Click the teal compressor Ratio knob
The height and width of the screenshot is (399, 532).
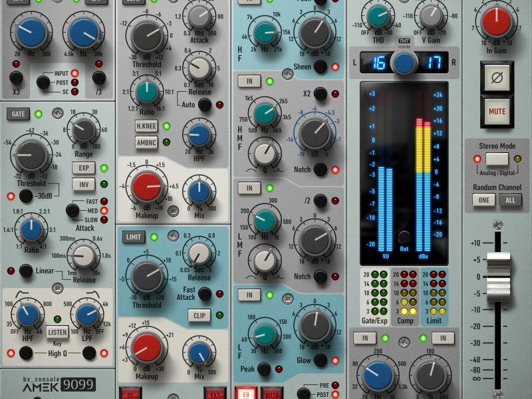tap(147, 92)
